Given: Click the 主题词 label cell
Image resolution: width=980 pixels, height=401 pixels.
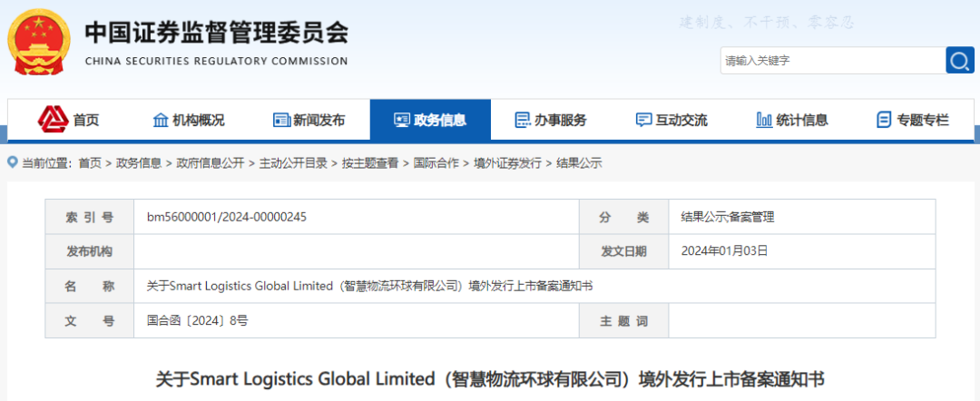Looking at the screenshot, I should 623,321.
